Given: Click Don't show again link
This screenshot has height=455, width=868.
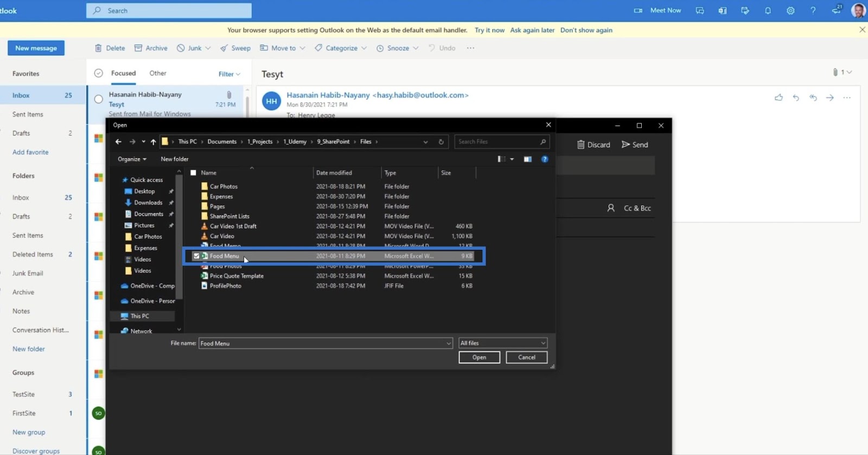Looking at the screenshot, I should (586, 30).
